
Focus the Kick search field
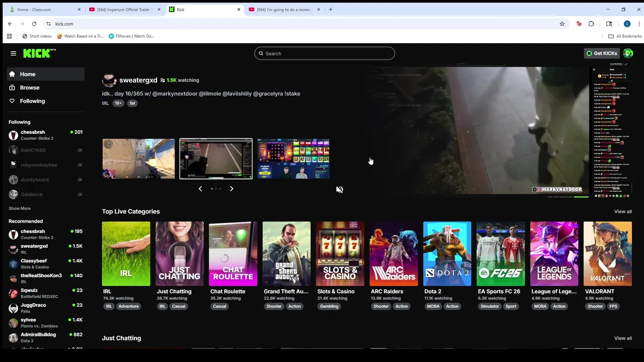325,53
